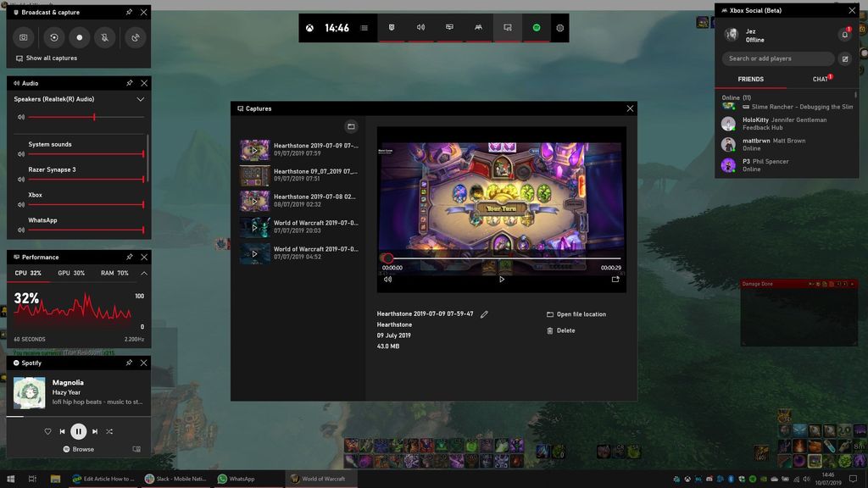
Task: Rename the Hearthstone capture via the pencil icon
Action: [x=484, y=313]
